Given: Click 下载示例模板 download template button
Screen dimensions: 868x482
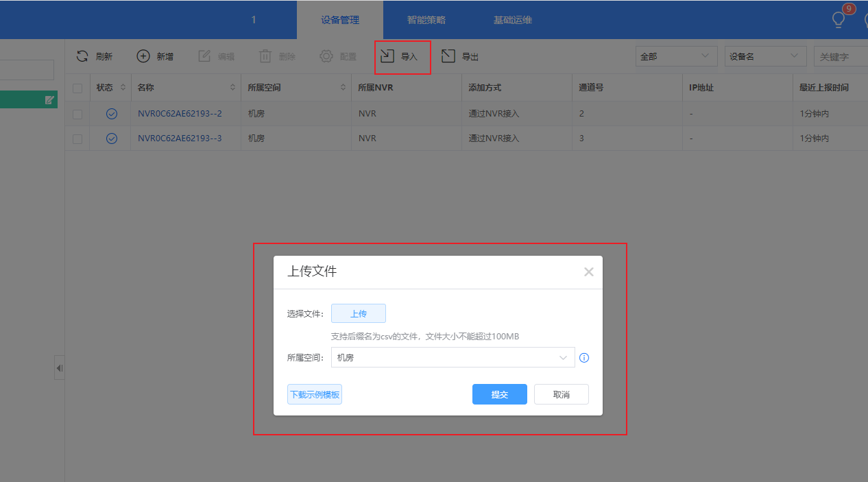Looking at the screenshot, I should (x=315, y=394).
